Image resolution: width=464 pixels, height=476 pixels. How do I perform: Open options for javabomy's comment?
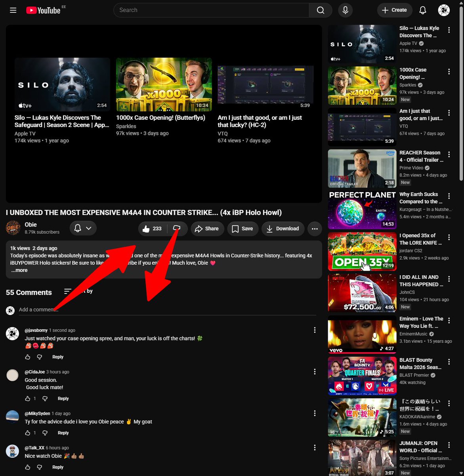(315, 330)
